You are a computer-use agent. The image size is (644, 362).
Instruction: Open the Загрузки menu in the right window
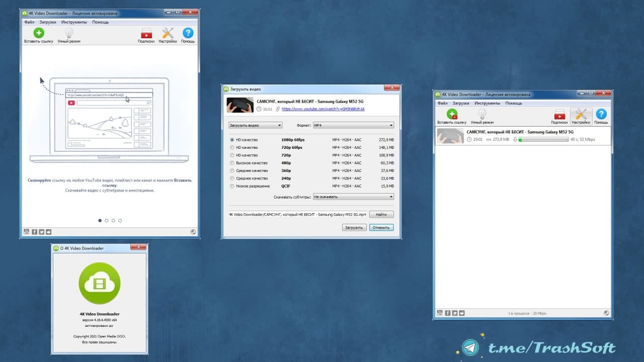pyautogui.click(x=461, y=103)
